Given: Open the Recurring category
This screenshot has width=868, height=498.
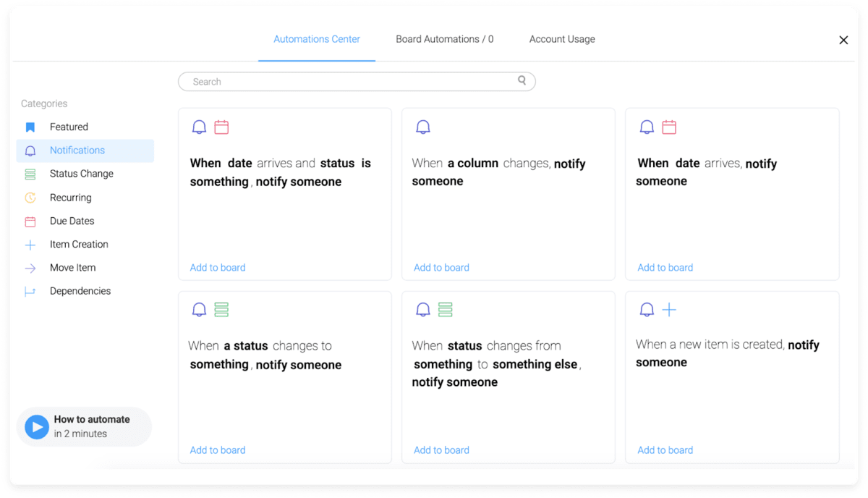Looking at the screenshot, I should pyautogui.click(x=70, y=198).
